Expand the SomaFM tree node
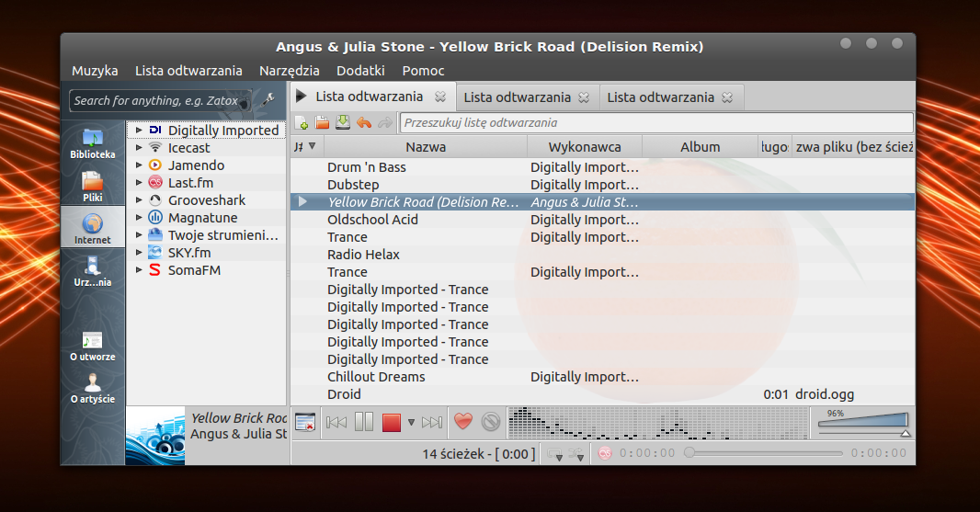 pyautogui.click(x=140, y=270)
